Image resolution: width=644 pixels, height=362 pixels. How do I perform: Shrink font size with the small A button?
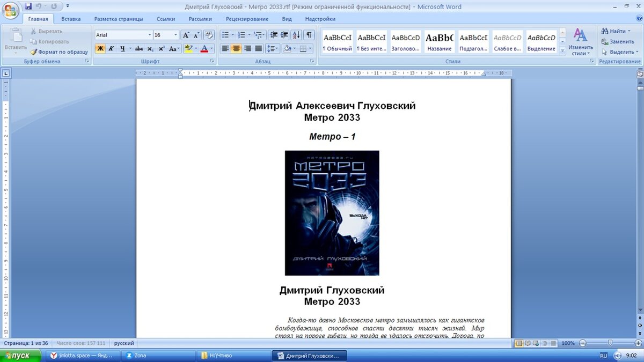click(x=196, y=35)
